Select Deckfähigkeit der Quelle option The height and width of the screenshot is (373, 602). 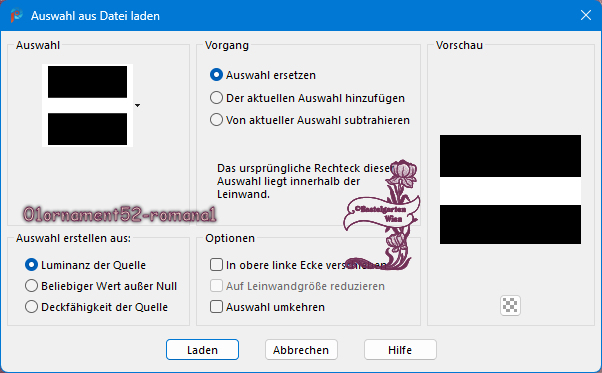pos(96,307)
